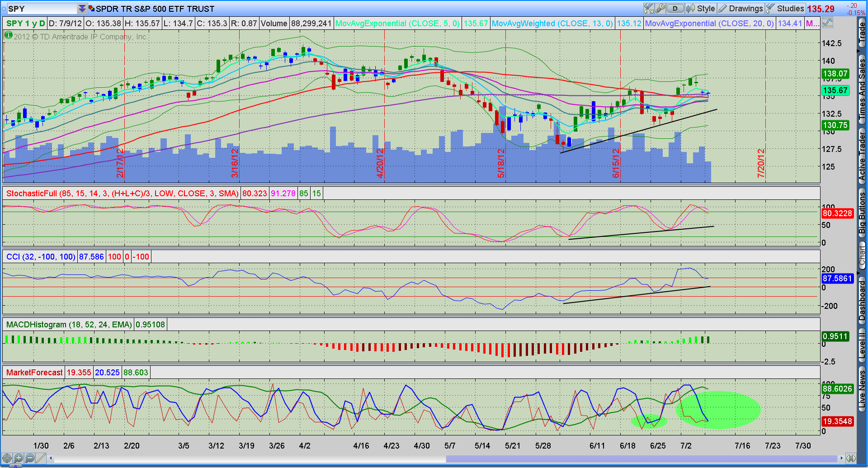Click the copyright info icon on chart

8,35
